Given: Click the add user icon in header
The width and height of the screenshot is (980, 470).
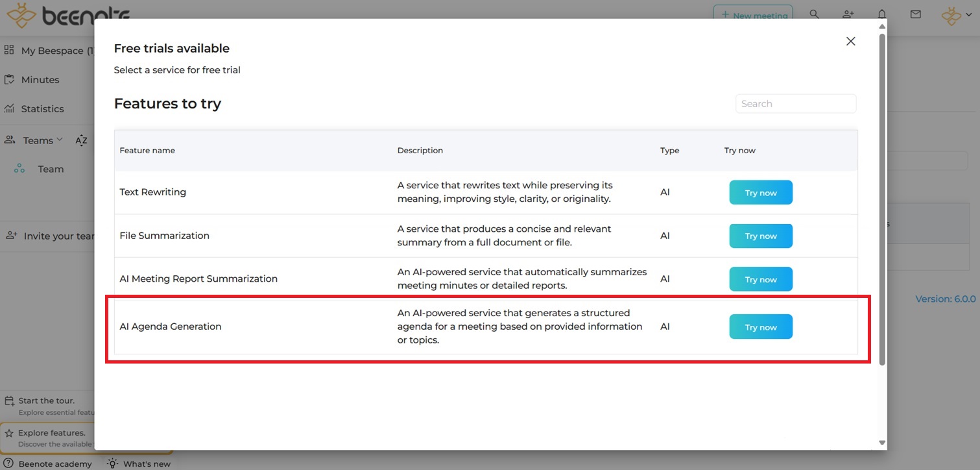Looking at the screenshot, I should point(848,14).
